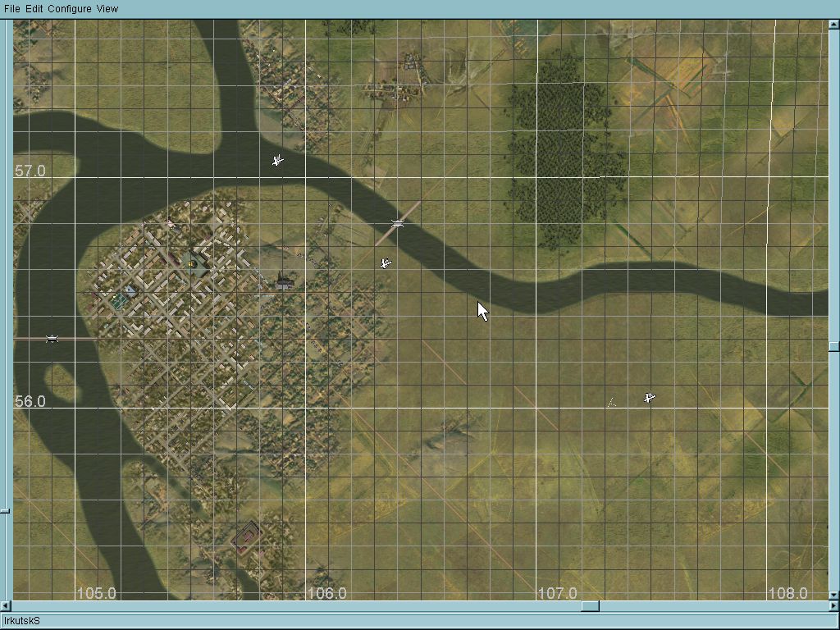Select the aircraft icon just below the diagonal bridge
840x630 pixels.
pyautogui.click(x=386, y=263)
